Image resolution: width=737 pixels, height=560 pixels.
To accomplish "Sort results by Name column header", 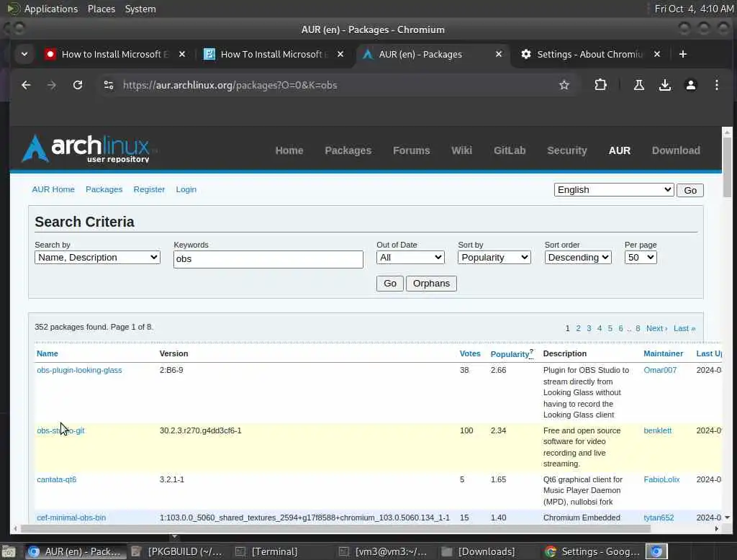I will point(48,353).
